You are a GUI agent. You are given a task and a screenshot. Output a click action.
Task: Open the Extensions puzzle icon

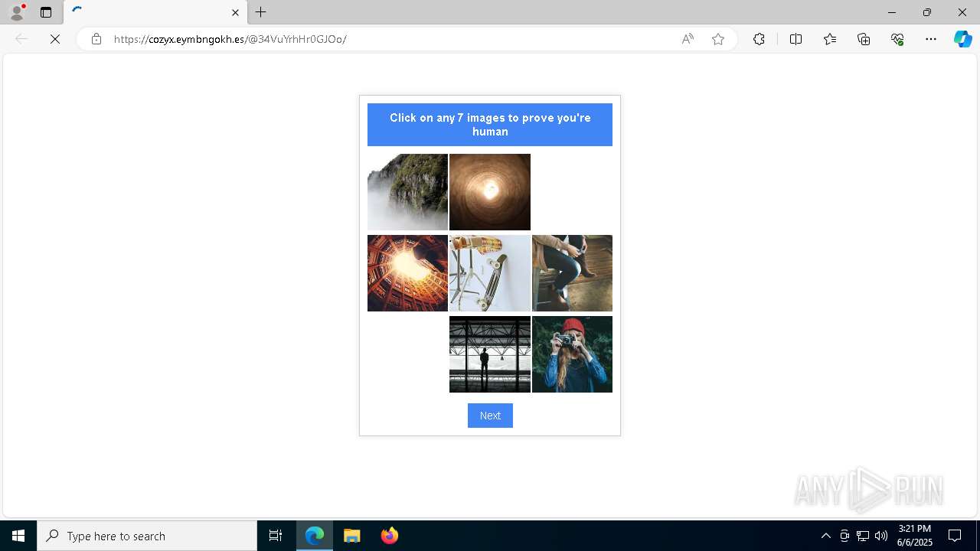pyautogui.click(x=759, y=39)
